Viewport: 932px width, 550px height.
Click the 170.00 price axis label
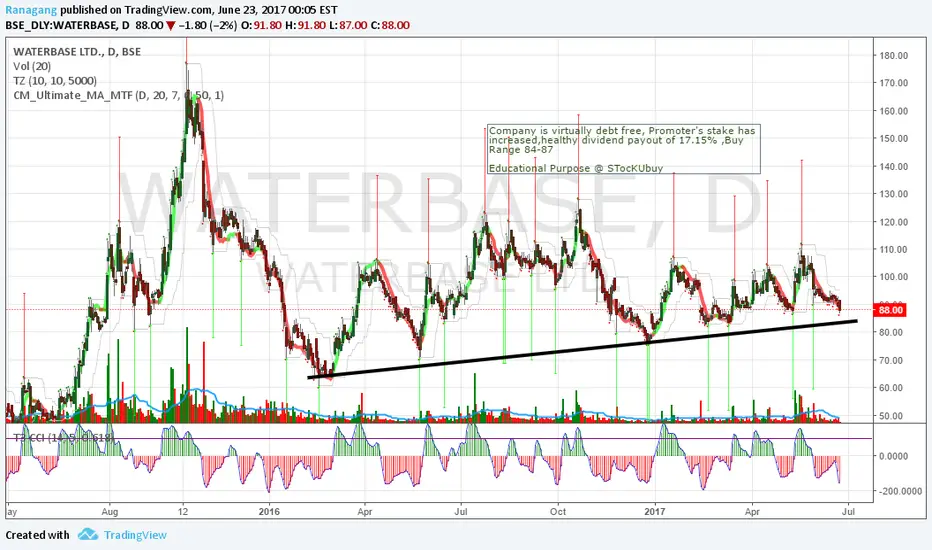tap(894, 83)
